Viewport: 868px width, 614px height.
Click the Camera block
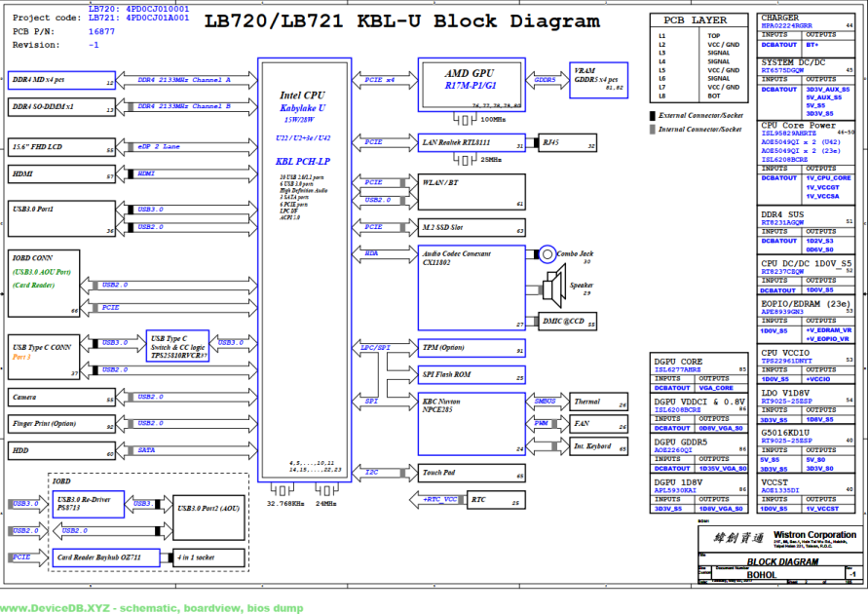coord(61,397)
